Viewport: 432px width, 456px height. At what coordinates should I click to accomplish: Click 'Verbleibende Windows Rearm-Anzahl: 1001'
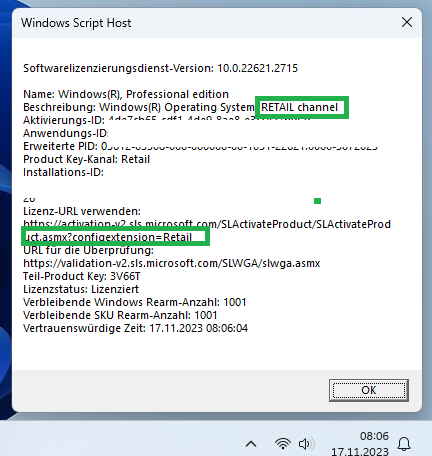[x=135, y=302]
